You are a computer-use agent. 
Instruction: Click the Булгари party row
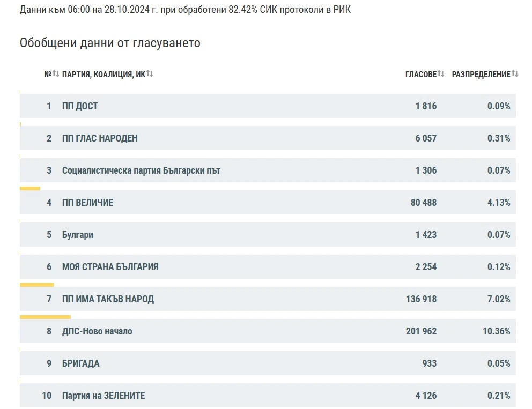[x=268, y=235]
